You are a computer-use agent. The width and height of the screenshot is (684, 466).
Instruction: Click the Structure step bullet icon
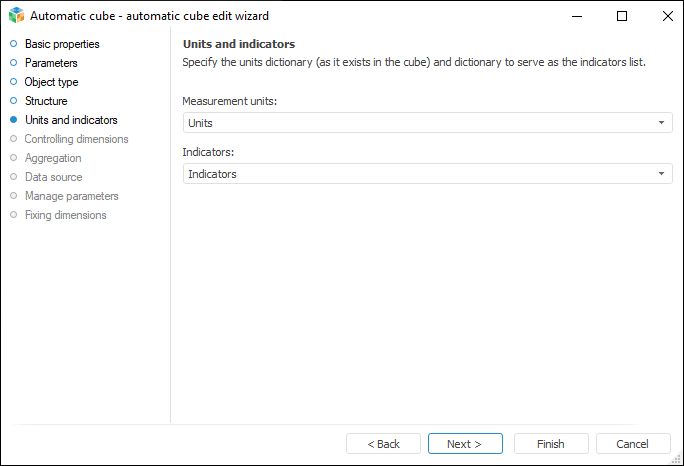(x=14, y=101)
